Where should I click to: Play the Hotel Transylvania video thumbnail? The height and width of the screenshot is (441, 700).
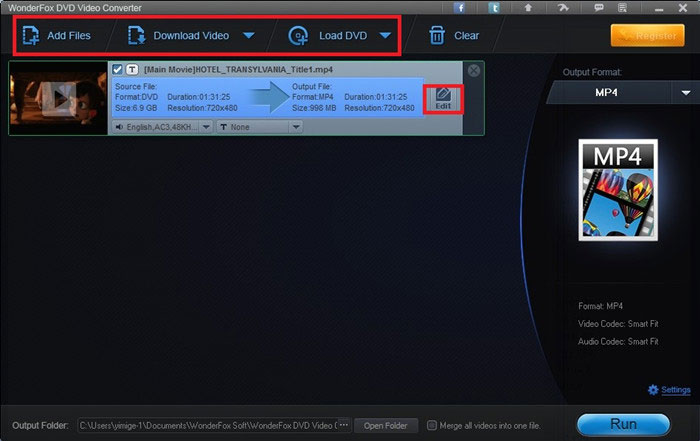coord(58,98)
